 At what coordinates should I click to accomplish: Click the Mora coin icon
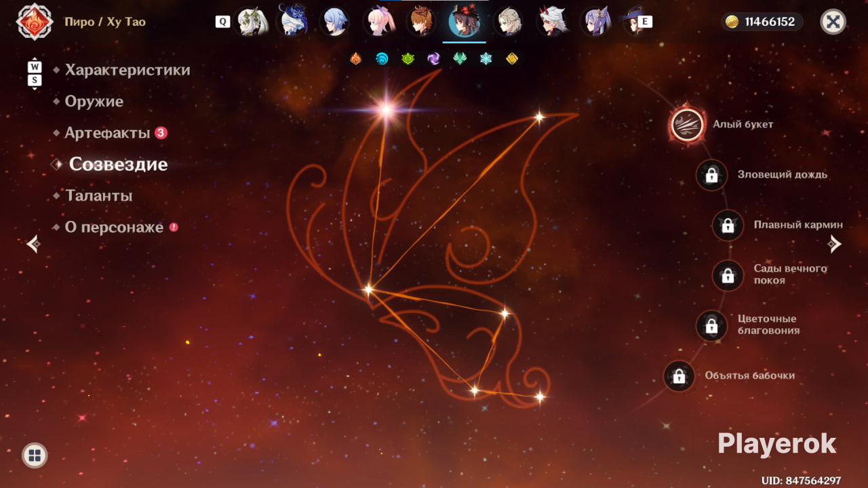coord(732,22)
